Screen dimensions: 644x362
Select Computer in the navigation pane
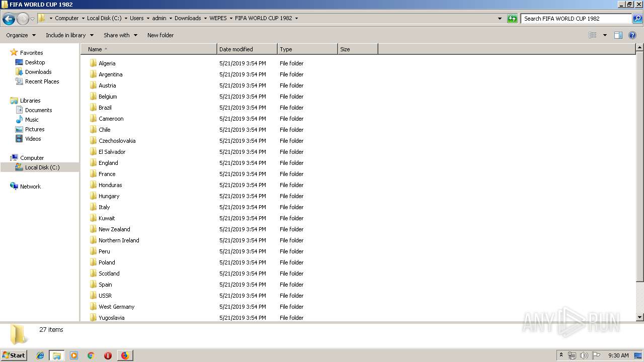pos(32,158)
